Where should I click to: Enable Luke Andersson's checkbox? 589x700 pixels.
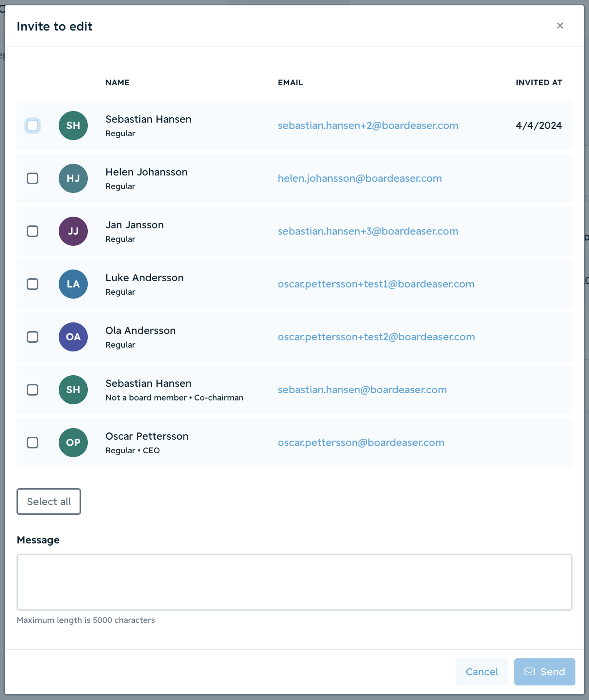tap(33, 284)
